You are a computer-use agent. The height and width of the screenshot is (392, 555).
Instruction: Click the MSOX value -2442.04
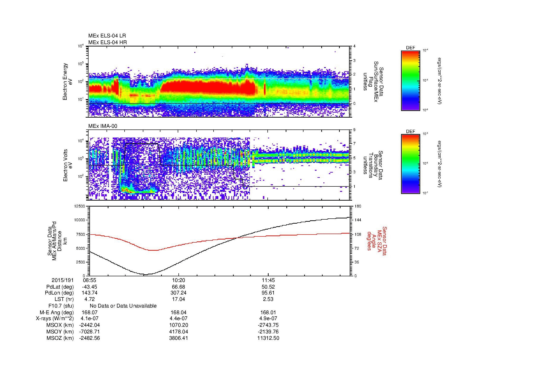pos(89,325)
